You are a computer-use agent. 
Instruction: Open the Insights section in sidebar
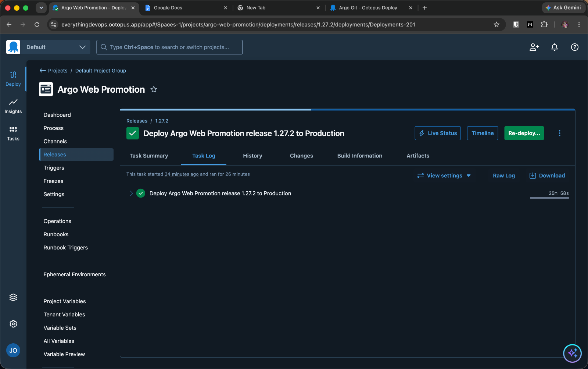coord(13,106)
